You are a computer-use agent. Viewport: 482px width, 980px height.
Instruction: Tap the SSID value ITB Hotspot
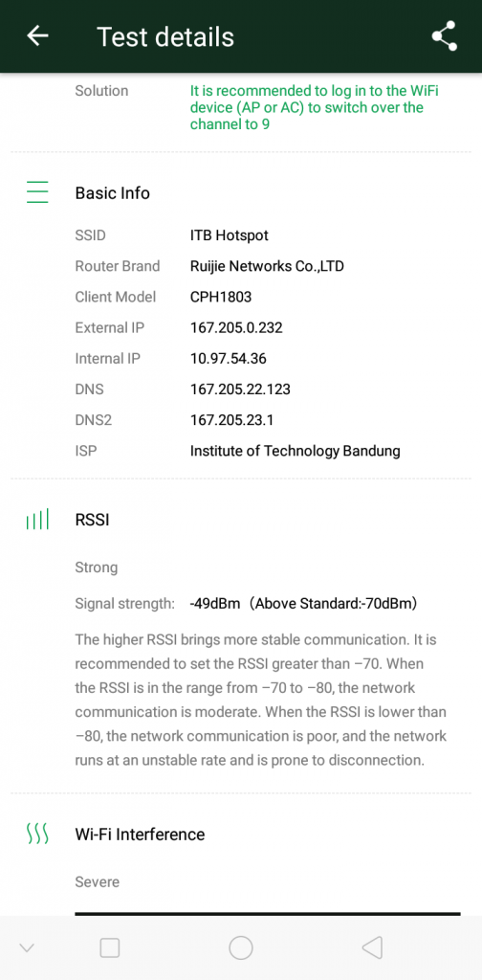pyautogui.click(x=230, y=235)
